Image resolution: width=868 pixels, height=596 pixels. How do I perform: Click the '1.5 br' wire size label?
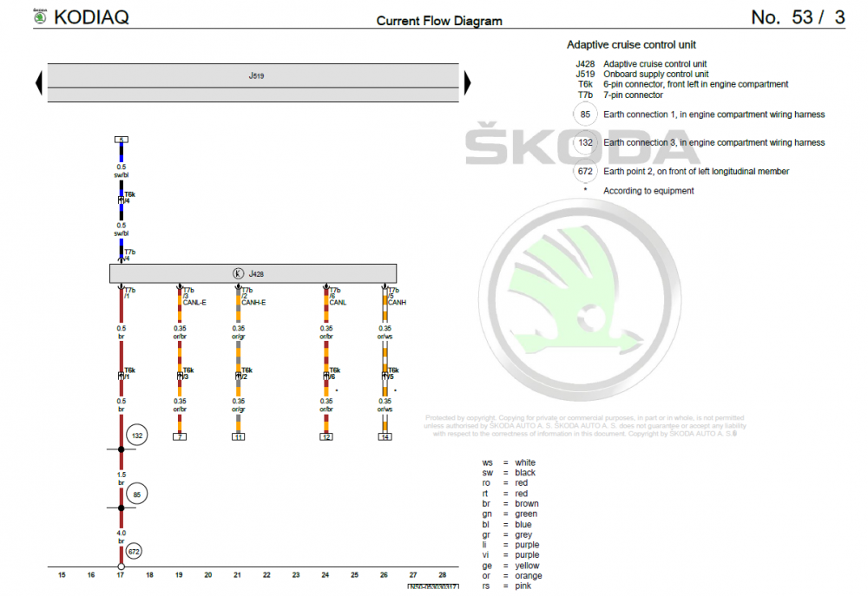click(x=122, y=479)
